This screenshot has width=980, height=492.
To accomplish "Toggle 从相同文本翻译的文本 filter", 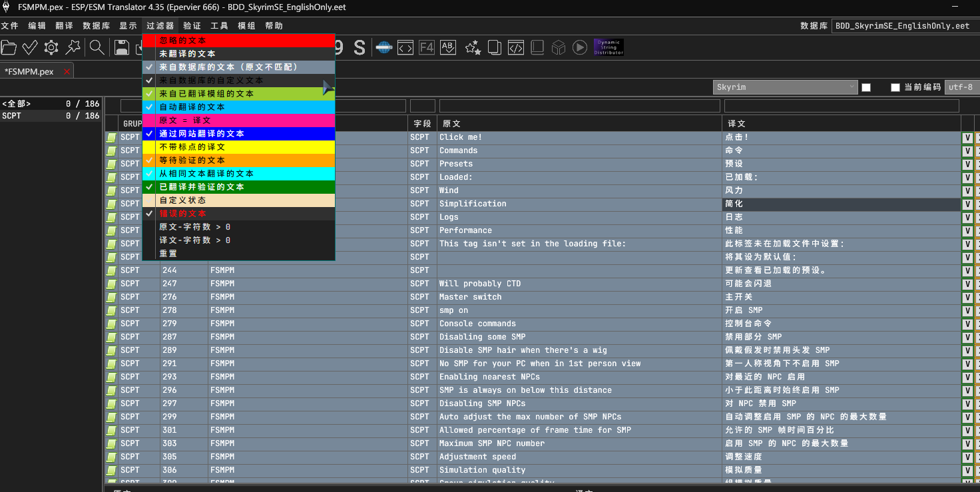I will [x=238, y=174].
